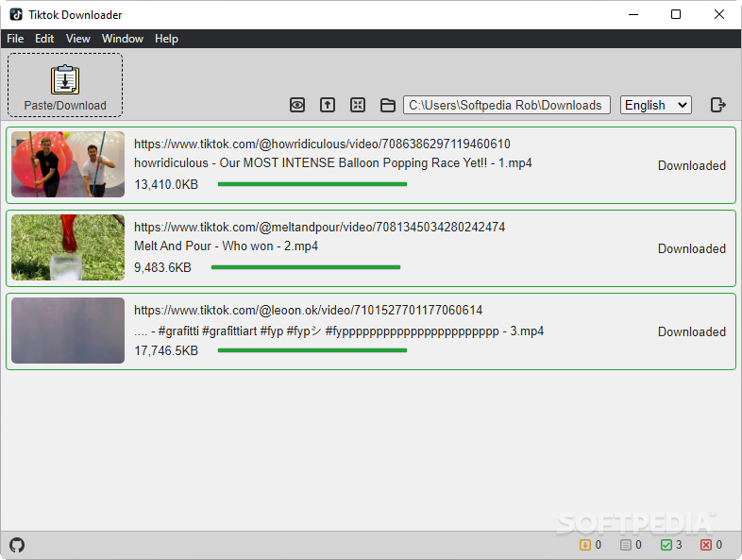Open the Edit menu
Image resolution: width=742 pixels, height=560 pixels.
44,39
